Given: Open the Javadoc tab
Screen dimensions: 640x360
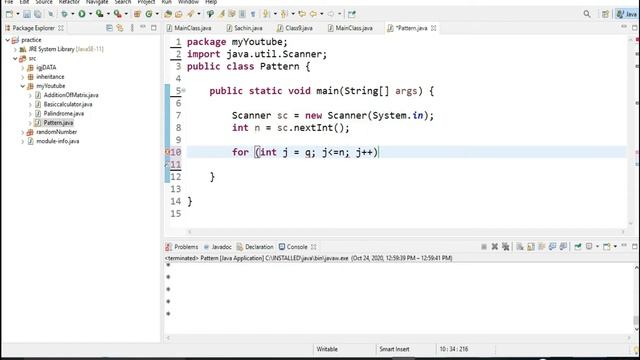Looking at the screenshot, I should tap(218, 247).
